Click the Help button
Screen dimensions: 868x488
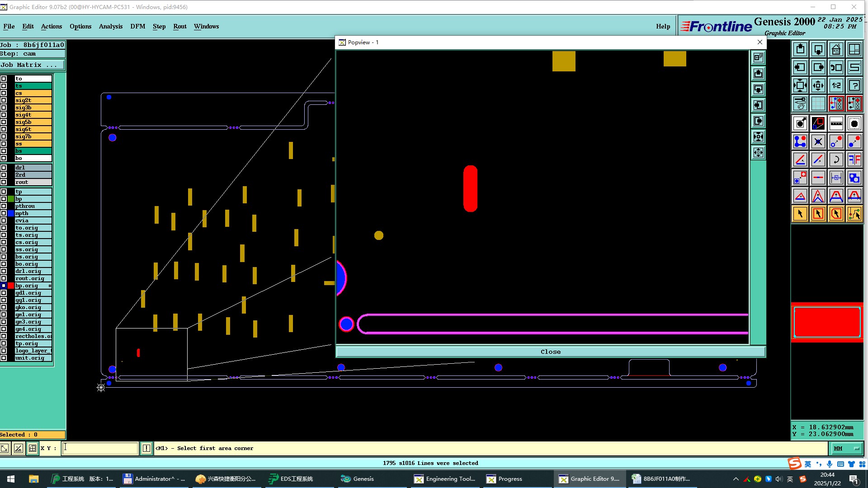coord(663,26)
